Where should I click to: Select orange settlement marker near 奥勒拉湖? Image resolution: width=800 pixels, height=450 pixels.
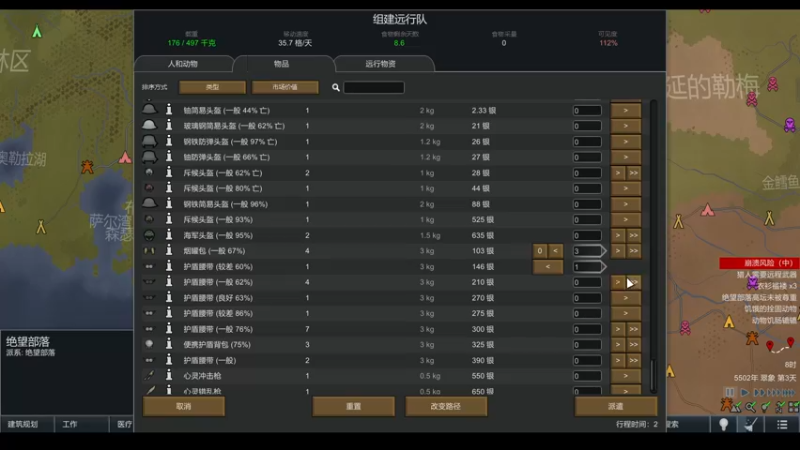87,166
